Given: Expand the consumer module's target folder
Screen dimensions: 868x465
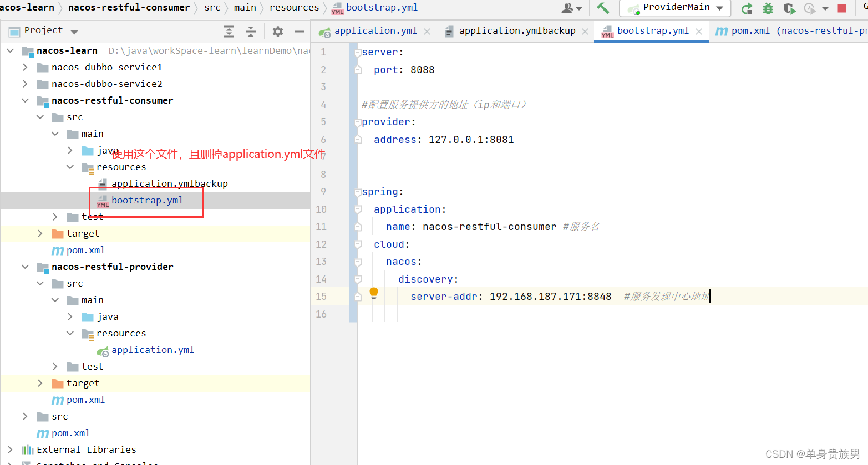Looking at the screenshot, I should pyautogui.click(x=40, y=233).
